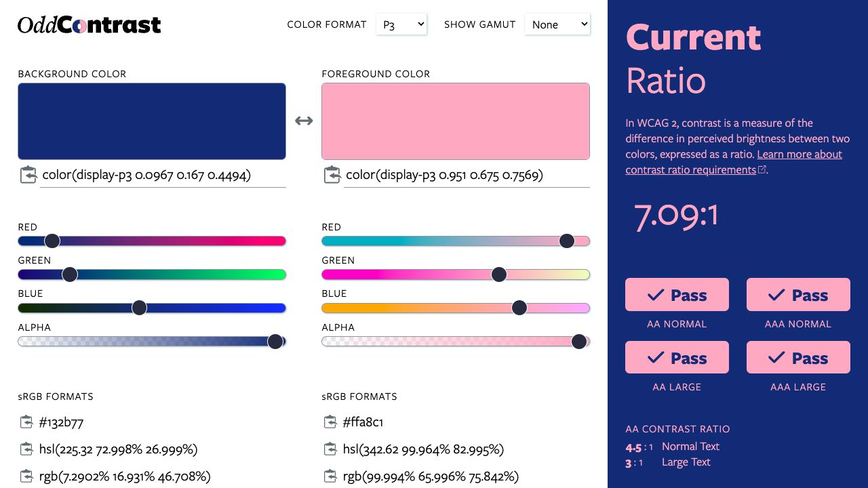
Task: Click the background color text field
Action: point(163,176)
